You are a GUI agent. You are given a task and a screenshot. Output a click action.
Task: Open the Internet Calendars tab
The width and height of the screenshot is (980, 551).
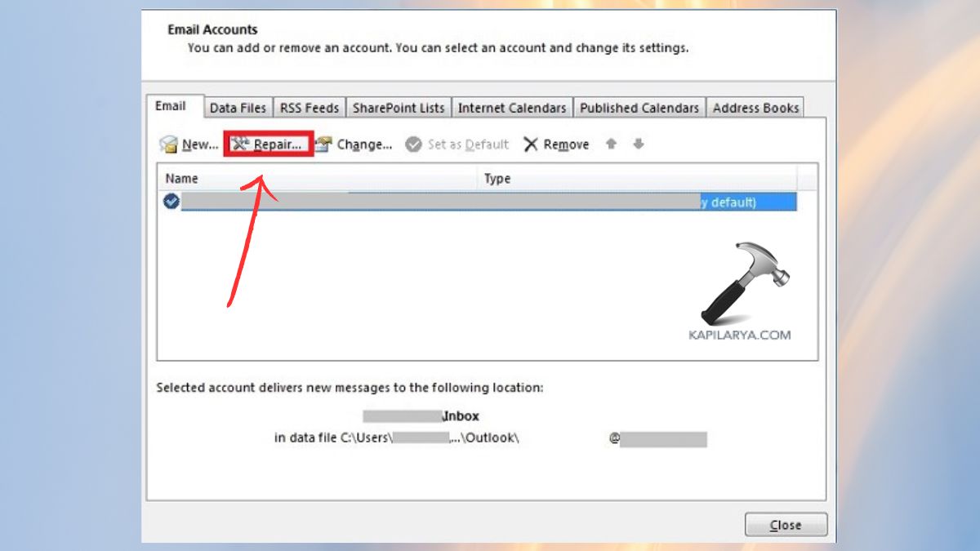(511, 107)
